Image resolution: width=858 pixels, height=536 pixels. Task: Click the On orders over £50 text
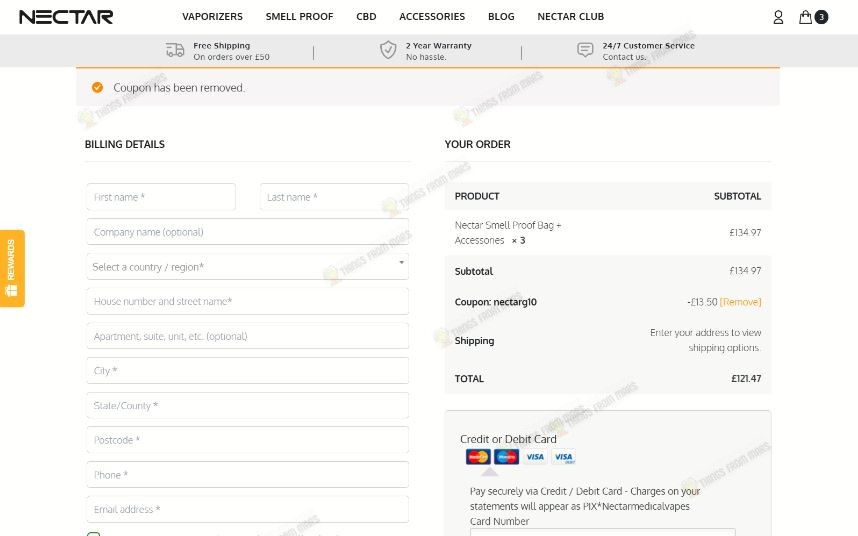click(231, 57)
